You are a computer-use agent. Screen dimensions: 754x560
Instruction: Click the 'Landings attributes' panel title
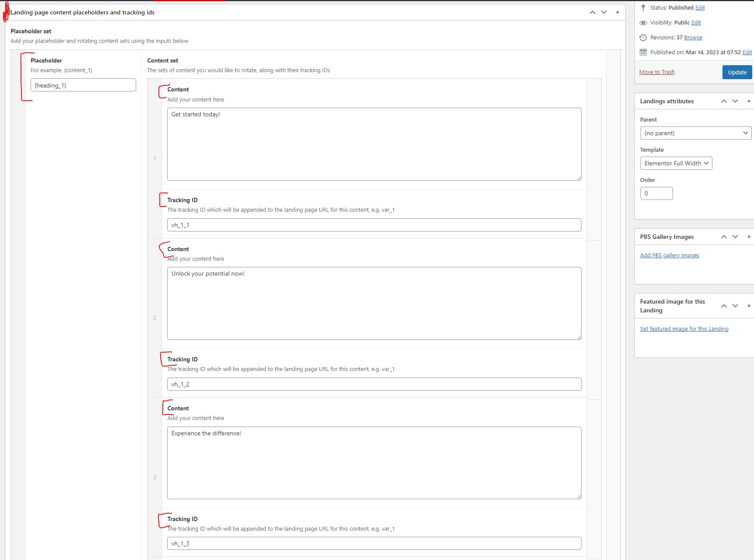point(666,101)
